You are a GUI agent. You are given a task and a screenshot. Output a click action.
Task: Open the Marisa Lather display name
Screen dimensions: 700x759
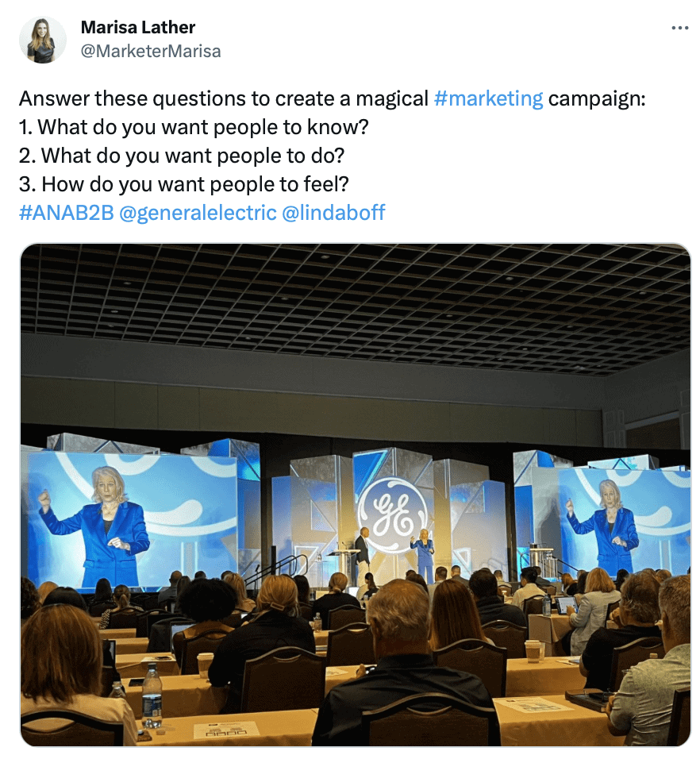coord(138,28)
